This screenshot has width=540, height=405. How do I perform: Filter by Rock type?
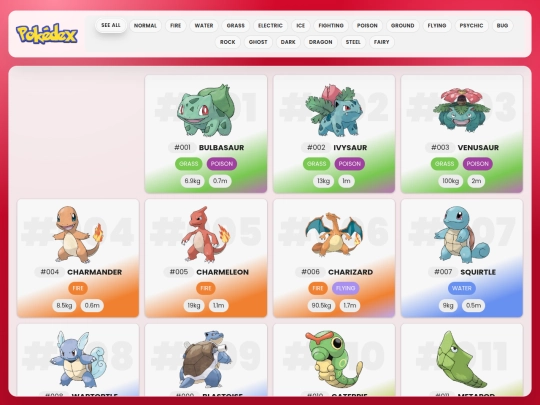pyautogui.click(x=228, y=42)
